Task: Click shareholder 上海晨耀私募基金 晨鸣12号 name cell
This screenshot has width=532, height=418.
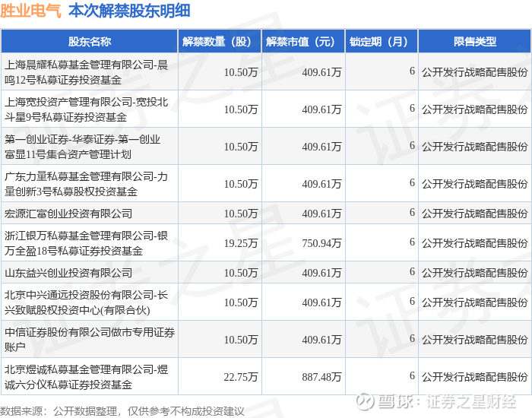Action: pyautogui.click(x=90, y=72)
